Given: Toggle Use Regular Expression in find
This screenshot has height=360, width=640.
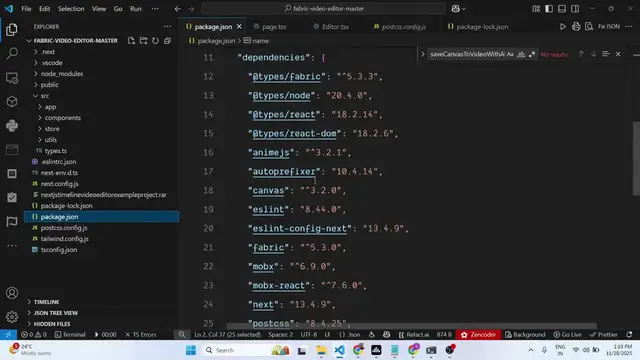Looking at the screenshot, I should point(531,54).
